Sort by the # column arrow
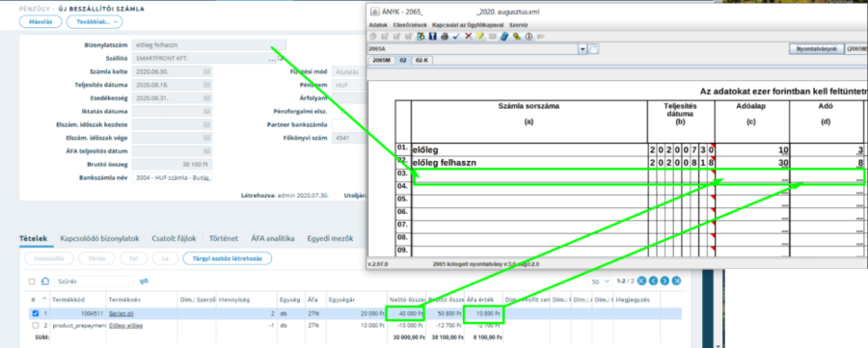 (43, 299)
